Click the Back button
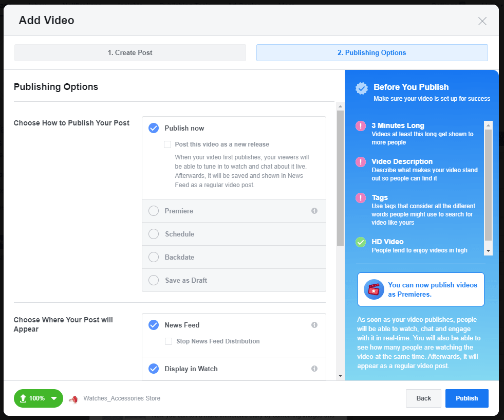Image resolution: width=504 pixels, height=420 pixels. 423,398
